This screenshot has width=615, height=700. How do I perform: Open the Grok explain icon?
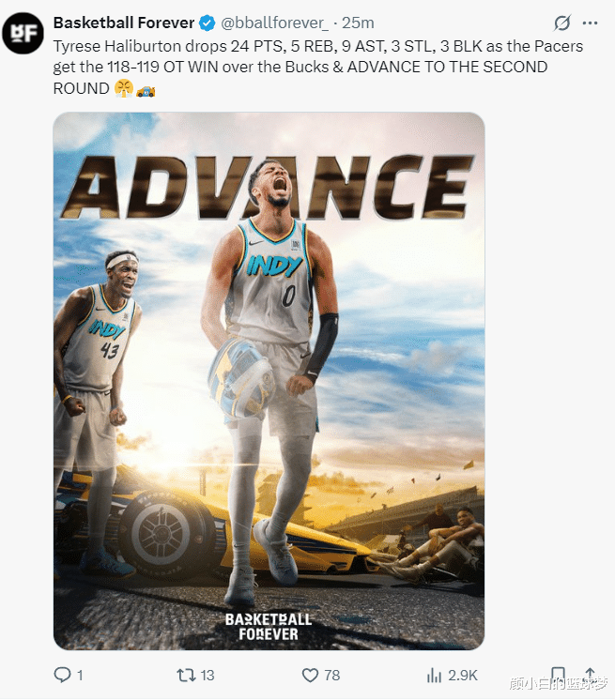pos(562,23)
